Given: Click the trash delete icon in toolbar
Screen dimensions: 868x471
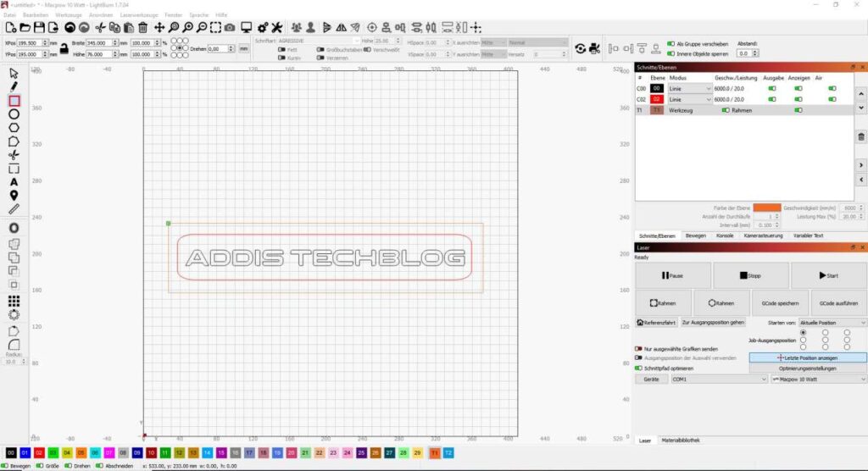Looking at the screenshot, I should point(142,27).
